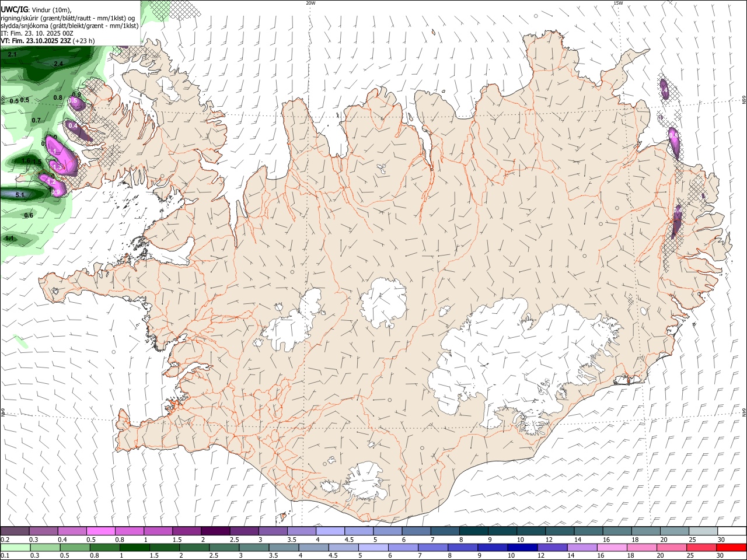Image resolution: width=747 pixels, height=560 pixels.
Task: Click the 1.6 precipitation value on the map
Action: 26,160
